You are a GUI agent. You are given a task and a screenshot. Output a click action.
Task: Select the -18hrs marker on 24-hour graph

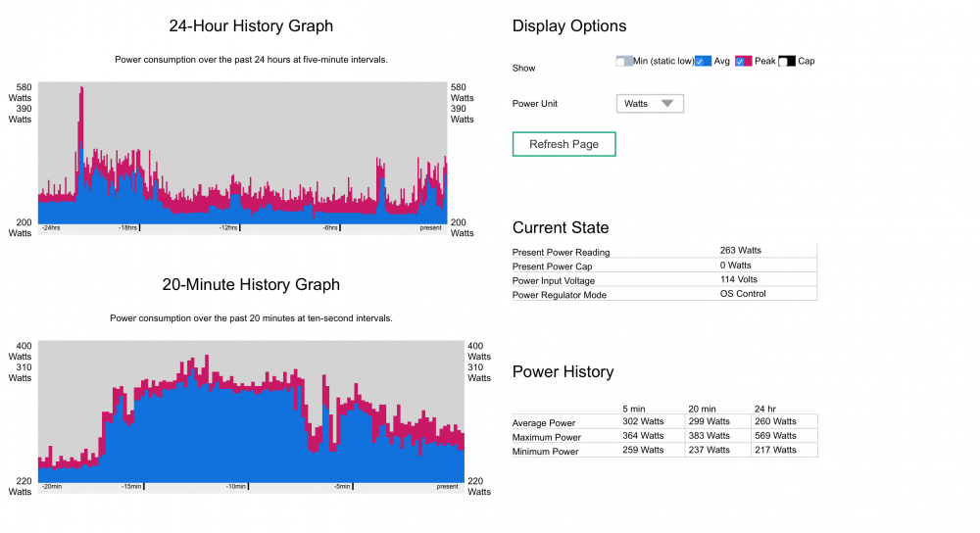(x=127, y=228)
